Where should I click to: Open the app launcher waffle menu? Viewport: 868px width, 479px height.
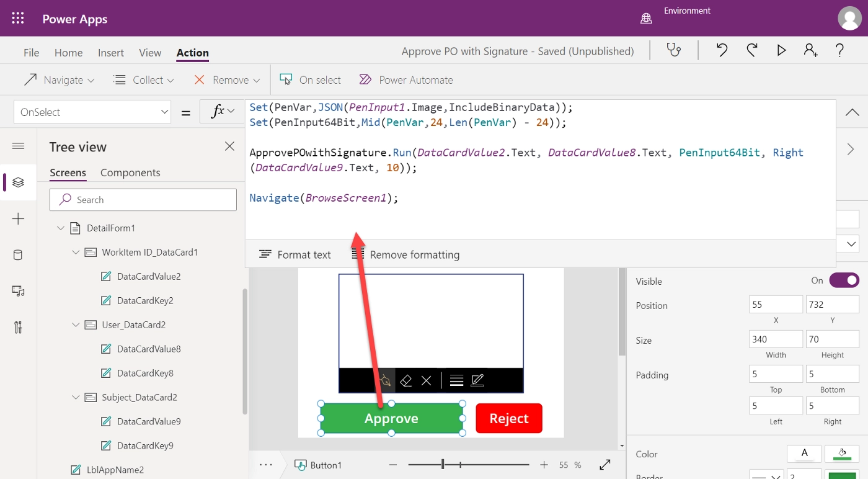18,19
